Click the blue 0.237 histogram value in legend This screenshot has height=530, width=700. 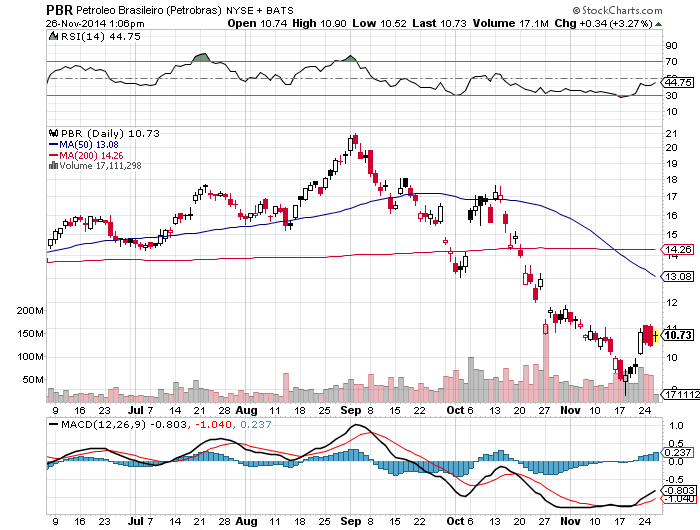256,425
